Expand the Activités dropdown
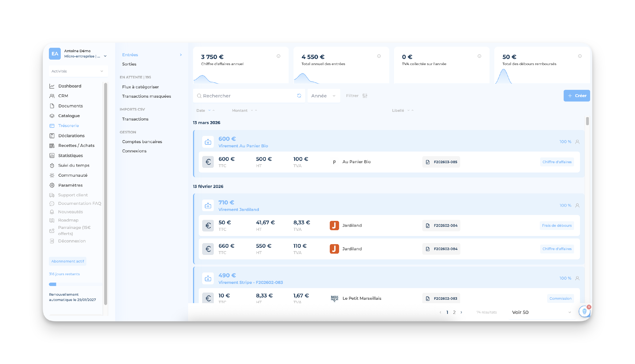 [78, 71]
